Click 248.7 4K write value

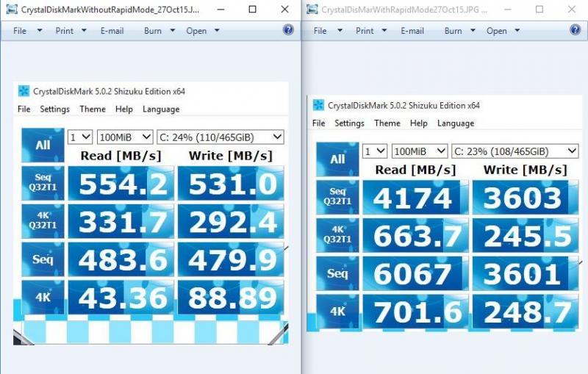coord(526,312)
